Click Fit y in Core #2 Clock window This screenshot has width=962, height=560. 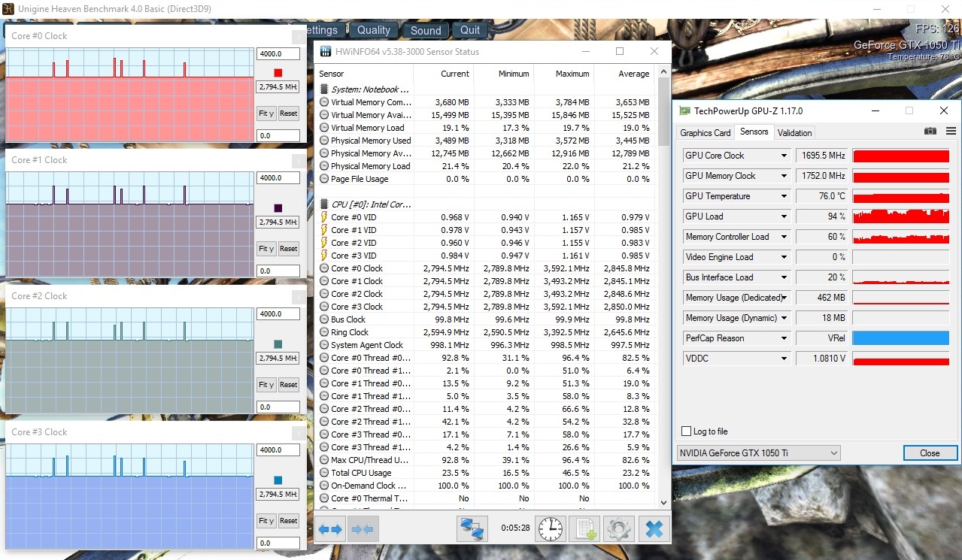266,385
